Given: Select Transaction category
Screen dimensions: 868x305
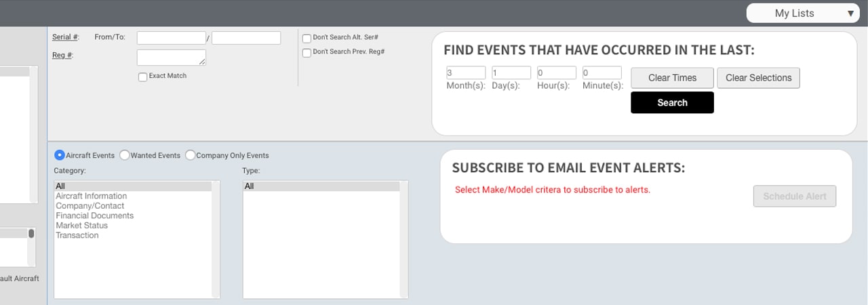Looking at the screenshot, I should [133, 235].
